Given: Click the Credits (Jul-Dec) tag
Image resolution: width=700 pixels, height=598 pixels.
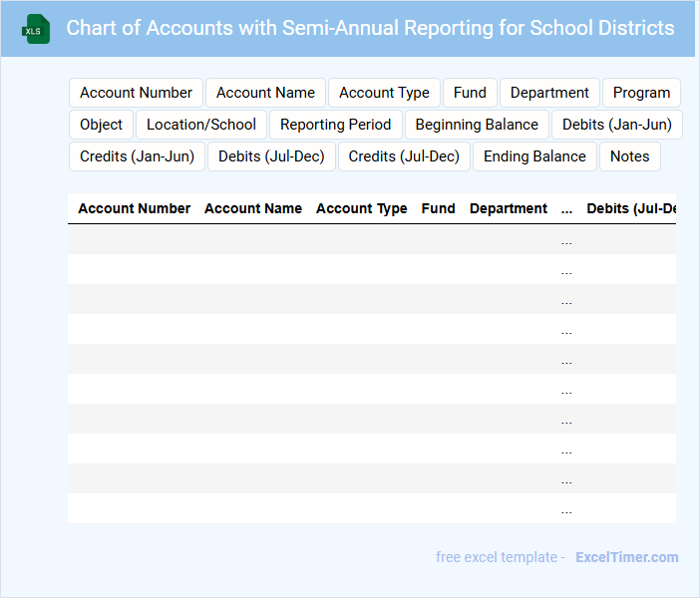Looking at the screenshot, I should [404, 156].
